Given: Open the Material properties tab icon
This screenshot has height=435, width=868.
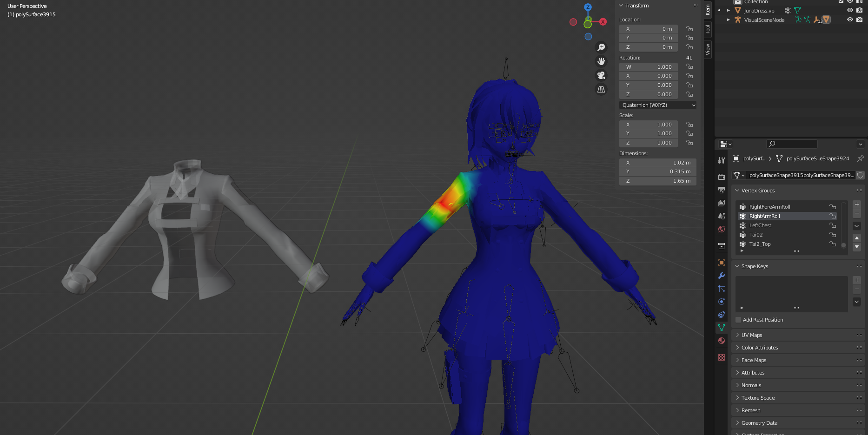Looking at the screenshot, I should (x=722, y=341).
